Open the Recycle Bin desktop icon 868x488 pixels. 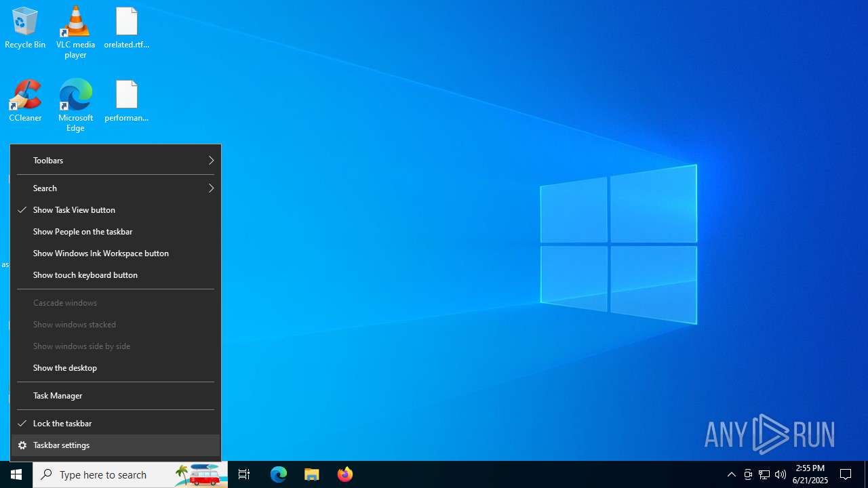(25, 28)
